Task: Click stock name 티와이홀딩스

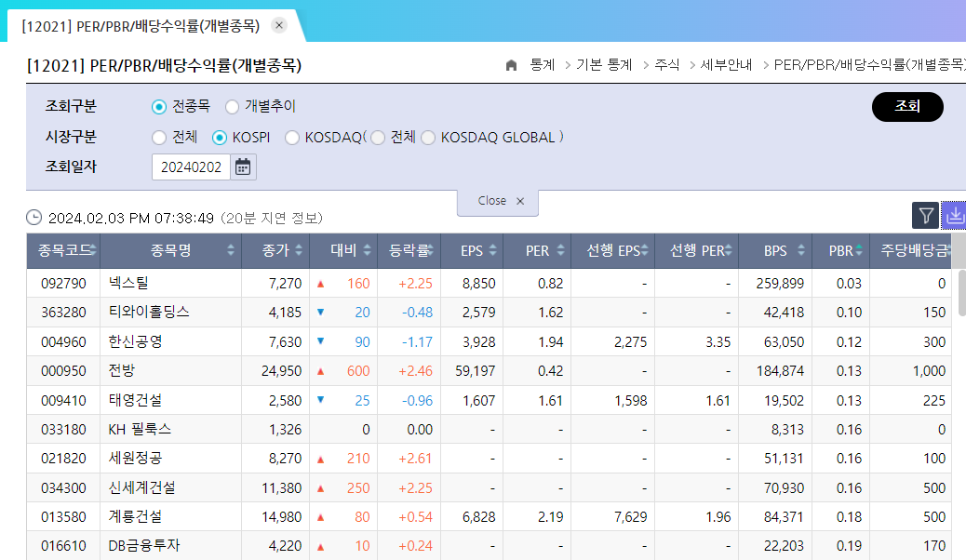Action: (149, 312)
